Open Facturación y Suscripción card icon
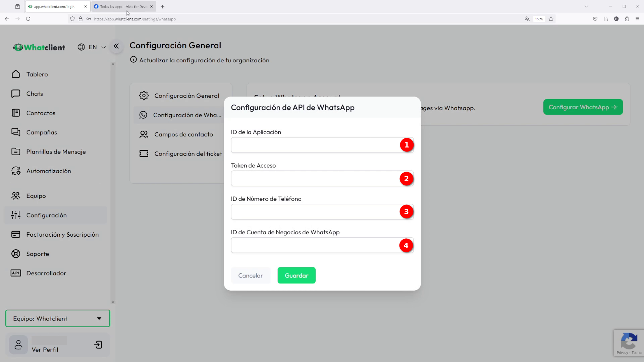Viewport: 644px width, 362px height. [16, 234]
